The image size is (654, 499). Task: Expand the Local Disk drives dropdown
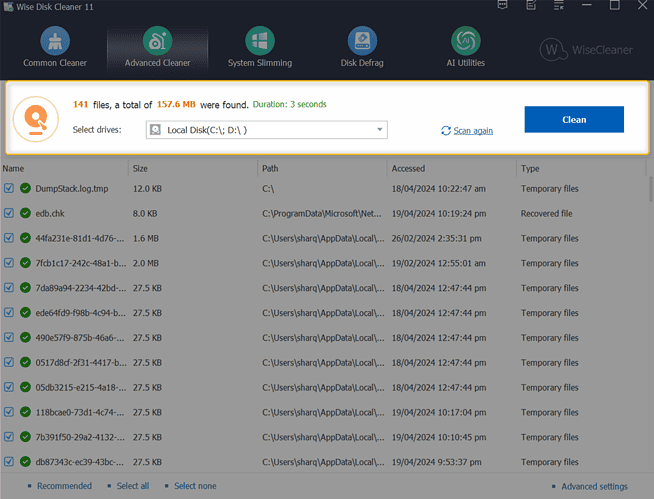[267, 130]
